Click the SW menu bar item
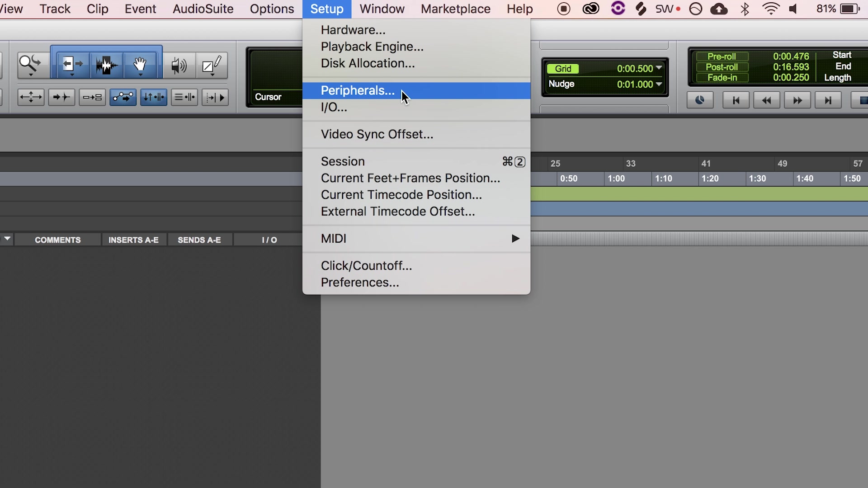 (668, 9)
